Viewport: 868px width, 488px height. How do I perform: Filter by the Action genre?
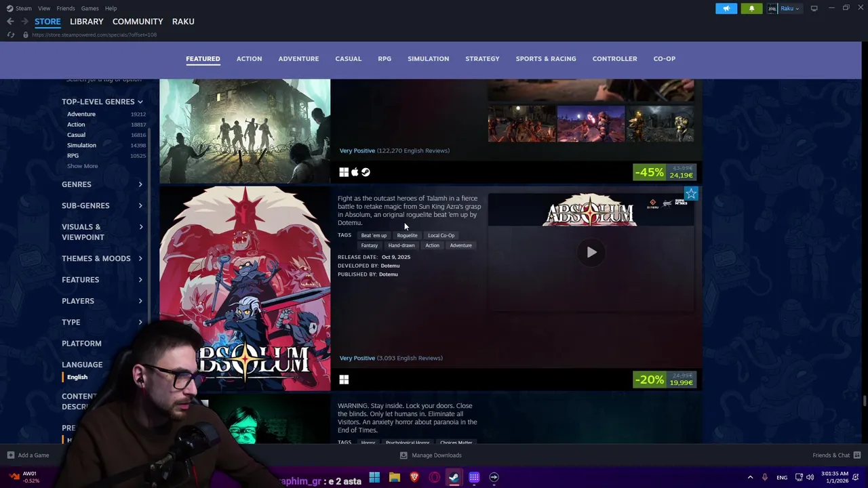click(x=76, y=125)
